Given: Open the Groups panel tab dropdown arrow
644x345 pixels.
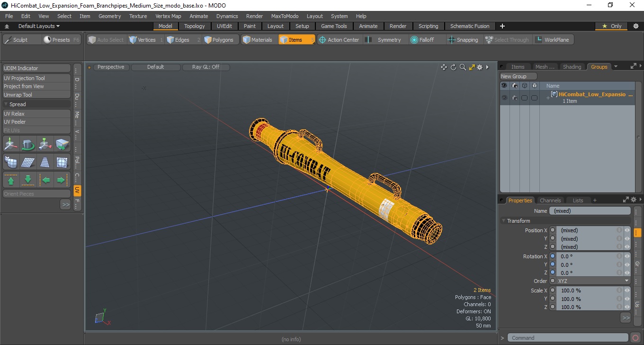Looking at the screenshot, I should (x=616, y=67).
